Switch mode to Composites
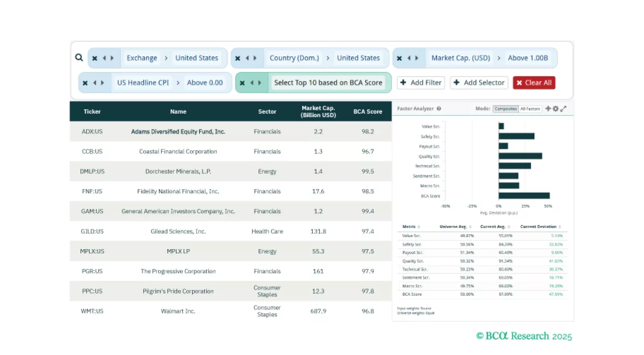 coord(506,109)
